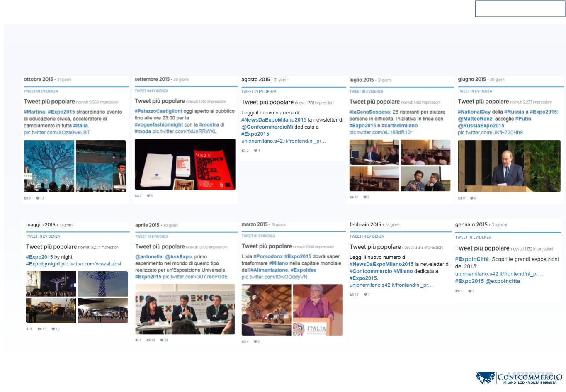Open the @MatteoRenzi mention in the giugno tweet
Screen dimensions: 566x392
pyautogui.click(x=476, y=119)
